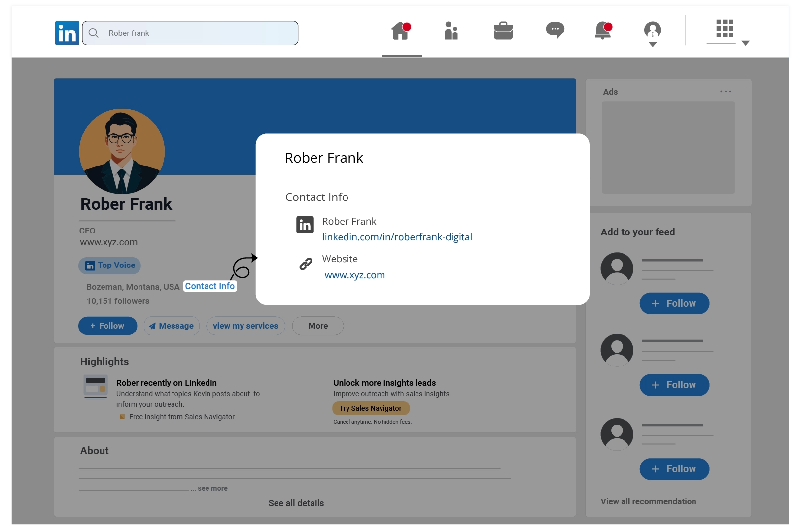This screenshot has width=798, height=532.
Task: Expand About section with see more
Action: 212,489
